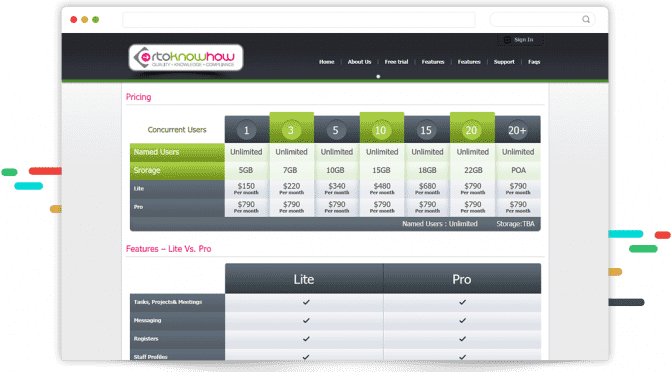Select the 1 concurrent user circle
Screen dimensions: 672x372
246,130
